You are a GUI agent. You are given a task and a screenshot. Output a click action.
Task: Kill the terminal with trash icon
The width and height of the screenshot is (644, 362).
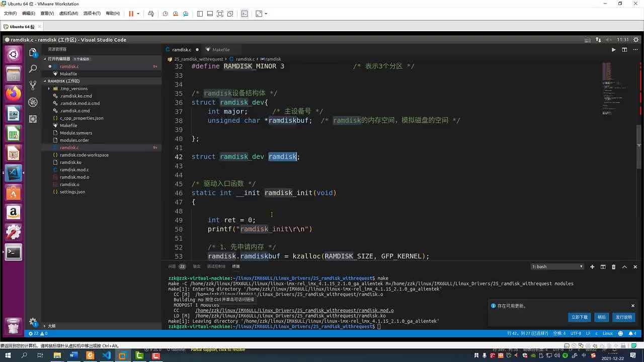[614, 266]
